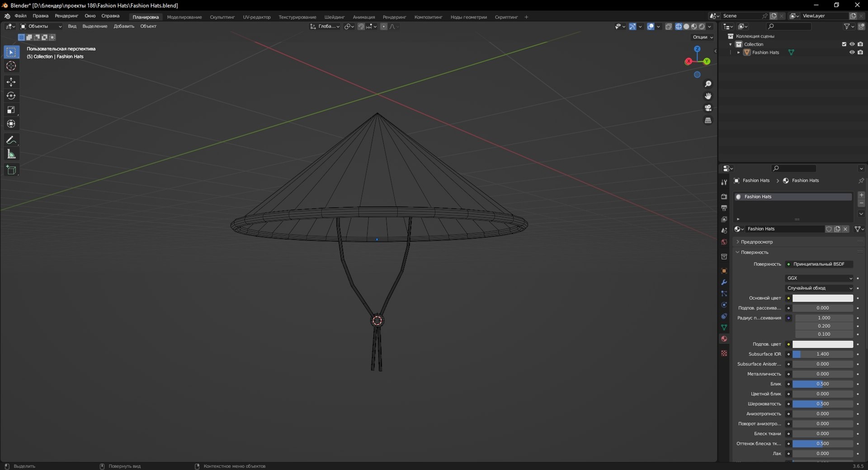The height and width of the screenshot is (470, 868).
Task: Open the Material properties tab
Action: [724, 338]
